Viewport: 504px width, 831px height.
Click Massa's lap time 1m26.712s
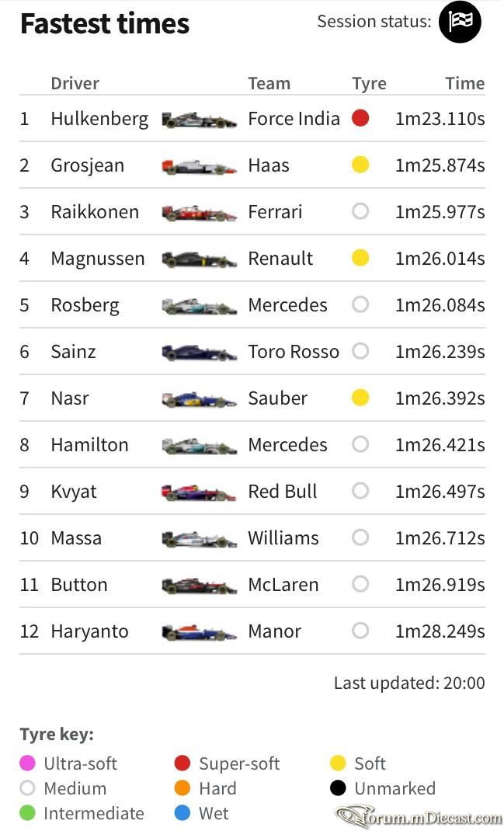tap(440, 538)
